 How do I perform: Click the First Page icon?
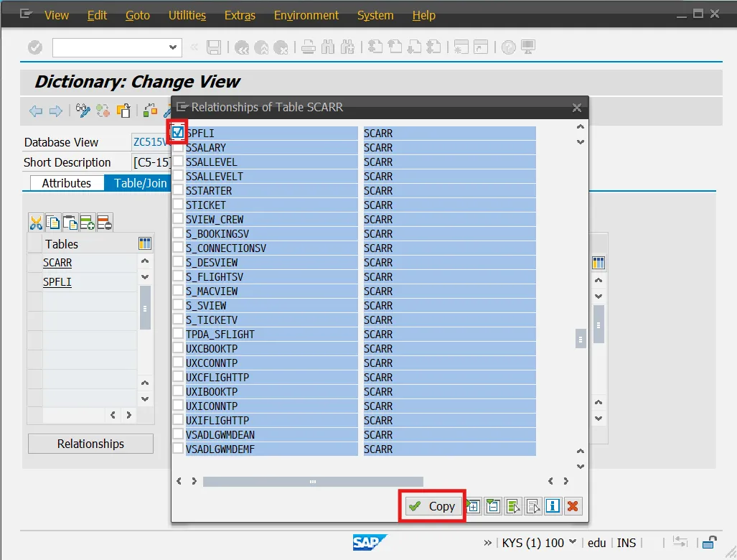click(375, 47)
